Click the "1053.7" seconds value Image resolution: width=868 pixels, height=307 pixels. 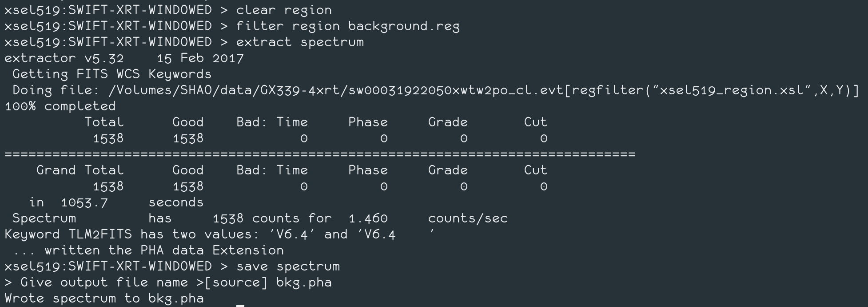click(x=84, y=203)
